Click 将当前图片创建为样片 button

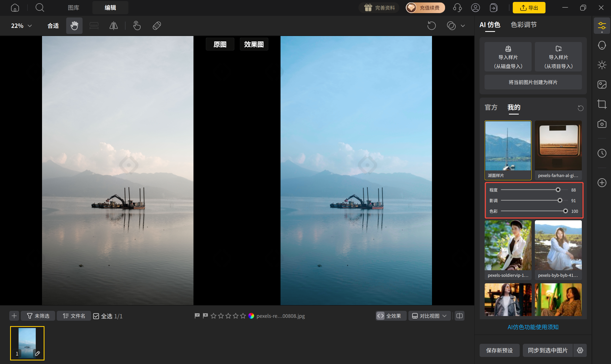(533, 82)
